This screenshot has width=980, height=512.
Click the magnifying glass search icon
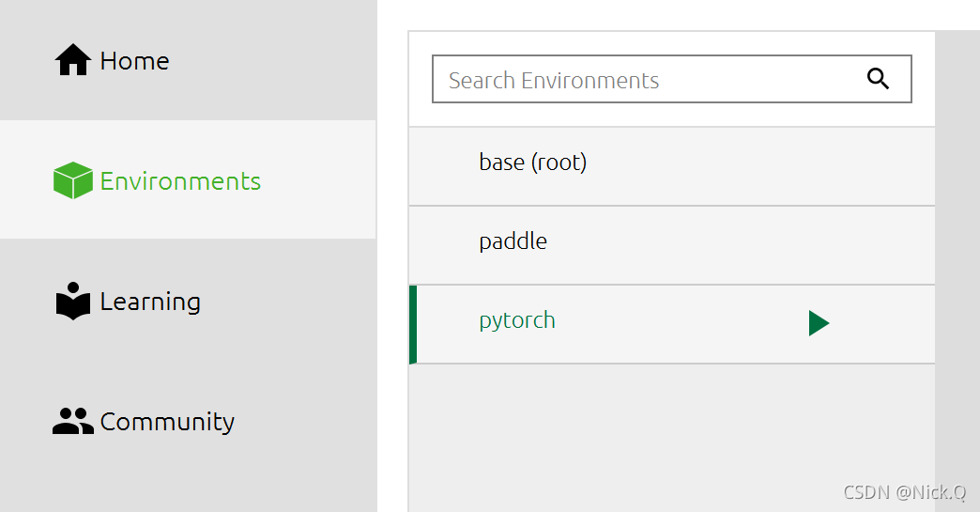[878, 80]
